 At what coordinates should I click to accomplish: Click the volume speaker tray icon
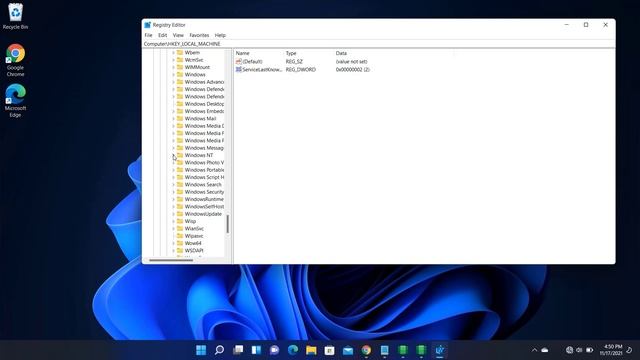click(x=579, y=350)
